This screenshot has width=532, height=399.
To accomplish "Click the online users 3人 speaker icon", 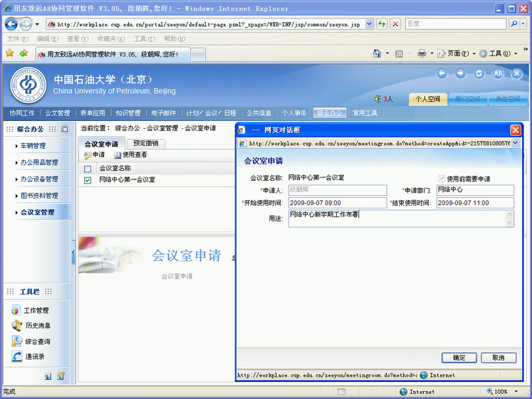I will pyautogui.click(x=378, y=99).
